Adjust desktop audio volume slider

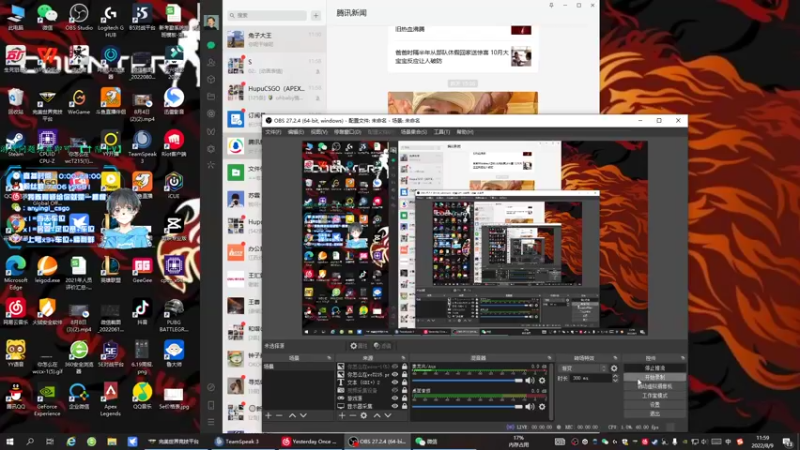(467, 407)
